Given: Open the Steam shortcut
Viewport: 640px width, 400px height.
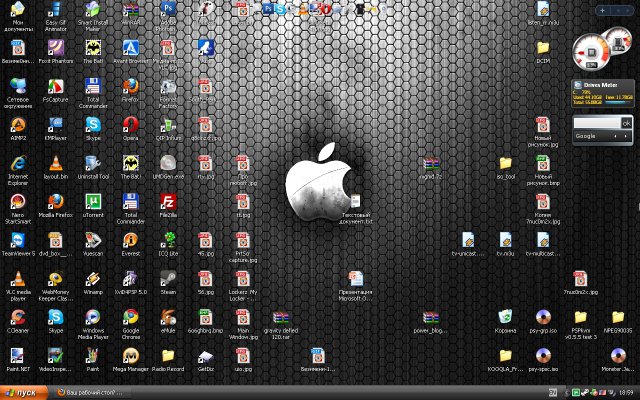Looking at the screenshot, I should coord(168,277).
